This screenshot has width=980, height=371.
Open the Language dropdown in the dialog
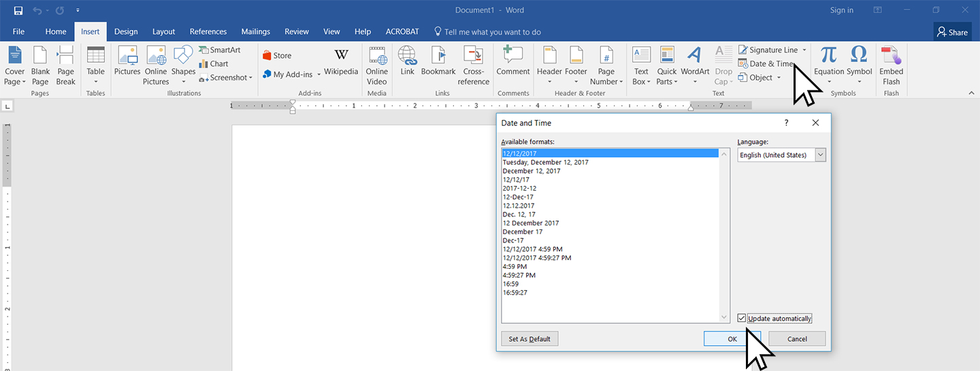click(820, 155)
